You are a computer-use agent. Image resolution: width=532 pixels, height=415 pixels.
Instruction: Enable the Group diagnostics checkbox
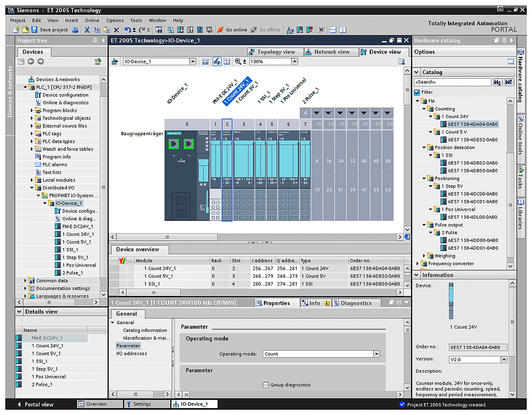265,385
